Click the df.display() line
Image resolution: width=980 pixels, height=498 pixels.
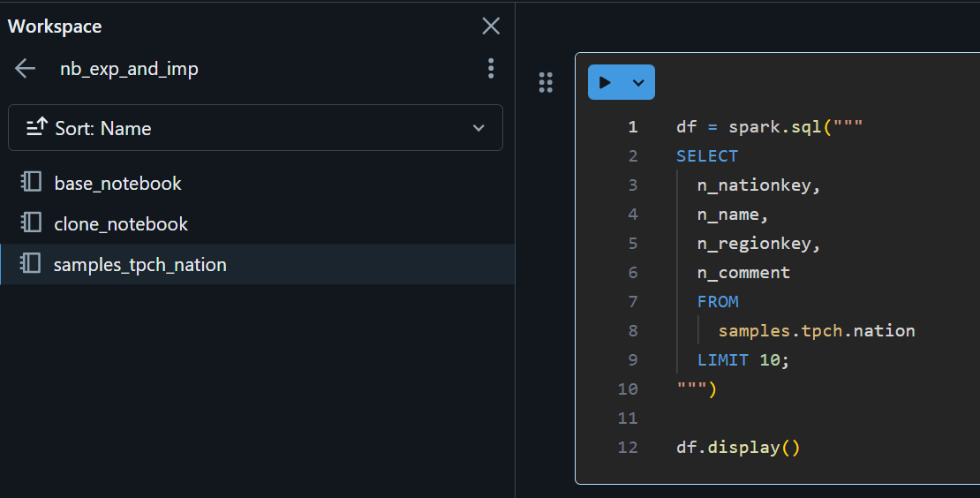click(737, 448)
